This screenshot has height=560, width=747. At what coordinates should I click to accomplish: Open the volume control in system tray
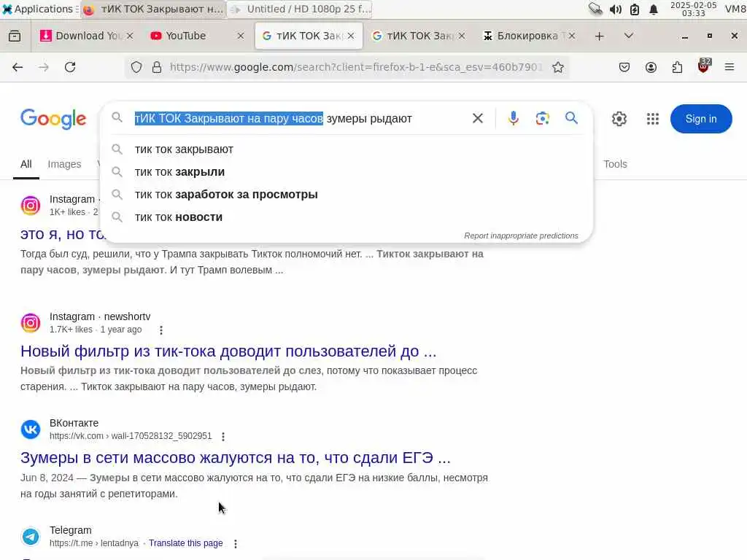(x=616, y=9)
